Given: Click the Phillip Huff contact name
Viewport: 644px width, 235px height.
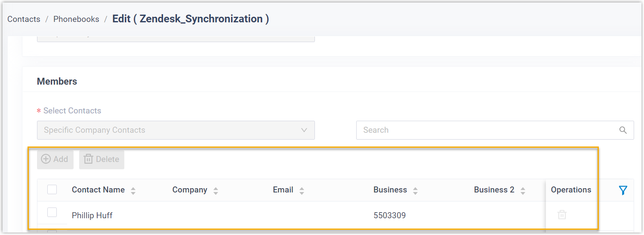Looking at the screenshot, I should (x=92, y=215).
